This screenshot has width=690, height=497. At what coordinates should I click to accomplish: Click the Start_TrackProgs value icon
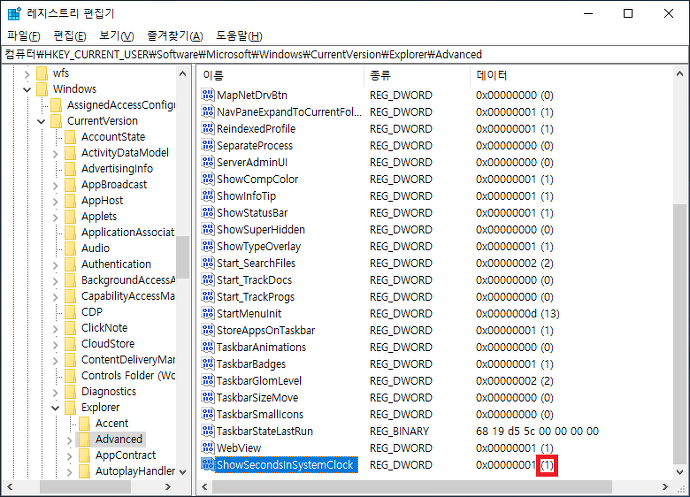[208, 296]
